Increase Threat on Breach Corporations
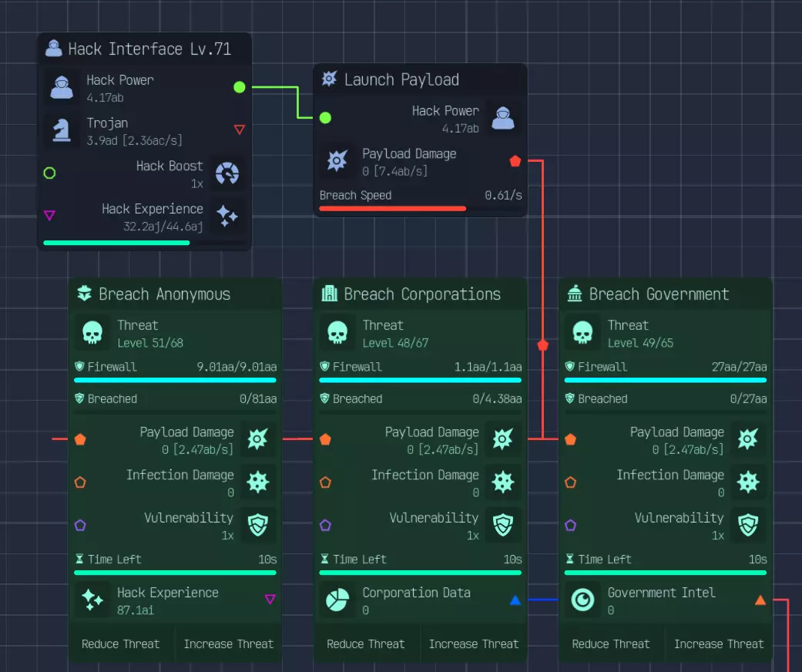This screenshot has height=672, width=802. (474, 643)
